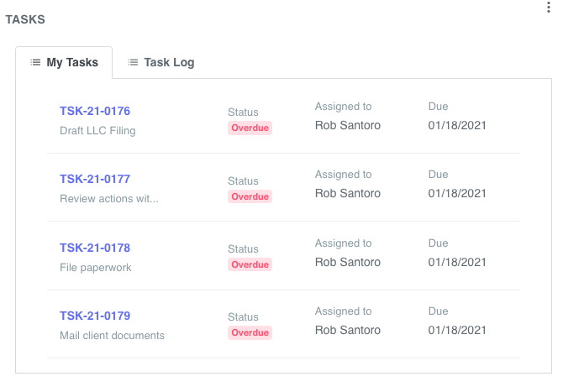Click the list icon beside Task Log
The image size is (563, 392).
[x=133, y=62]
